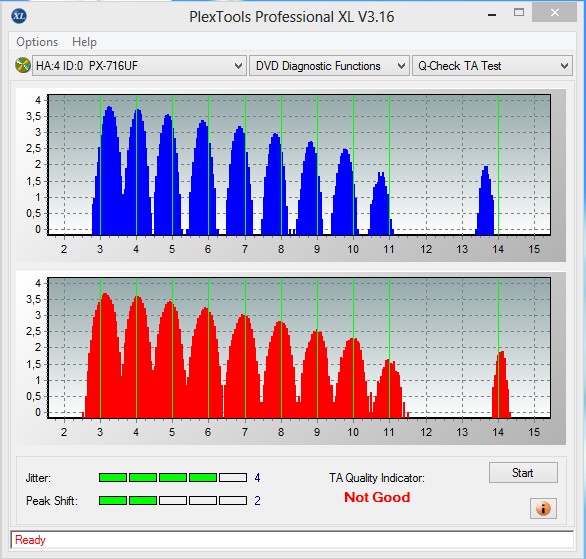Click the Peak Shift value 2
Viewport: 586px width, 559px height.
click(257, 500)
